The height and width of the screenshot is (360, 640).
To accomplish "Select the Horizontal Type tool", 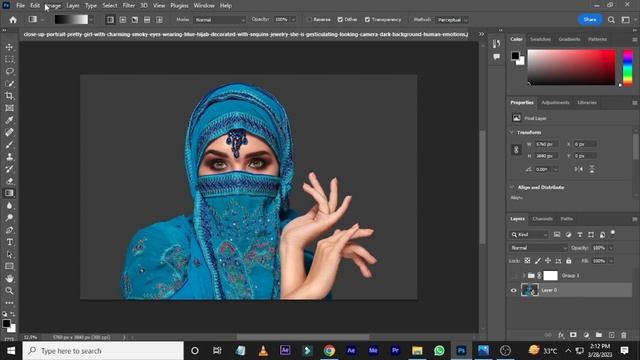I will click(x=9, y=242).
